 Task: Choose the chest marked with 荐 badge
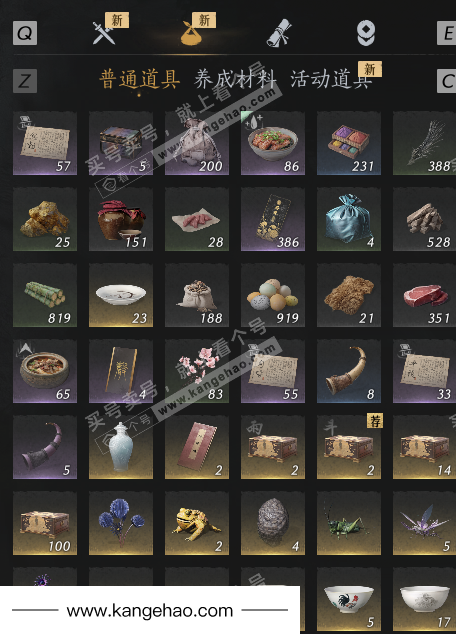pyautogui.click(x=349, y=447)
